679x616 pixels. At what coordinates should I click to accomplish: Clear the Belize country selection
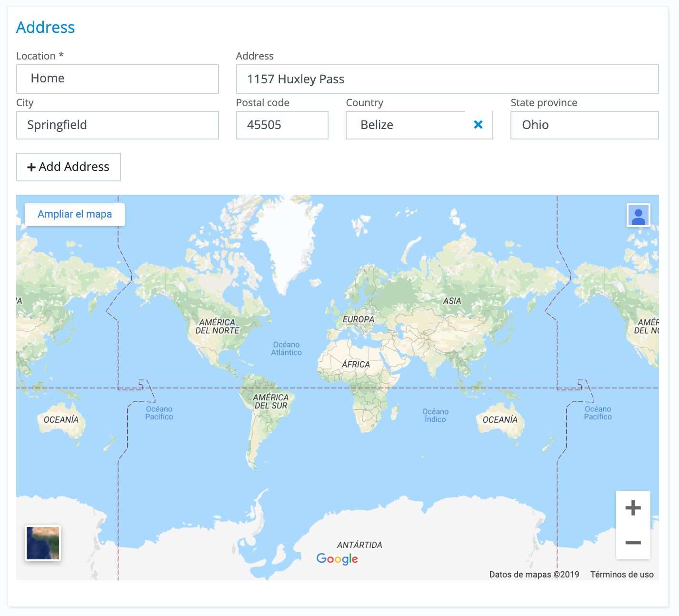(x=478, y=125)
